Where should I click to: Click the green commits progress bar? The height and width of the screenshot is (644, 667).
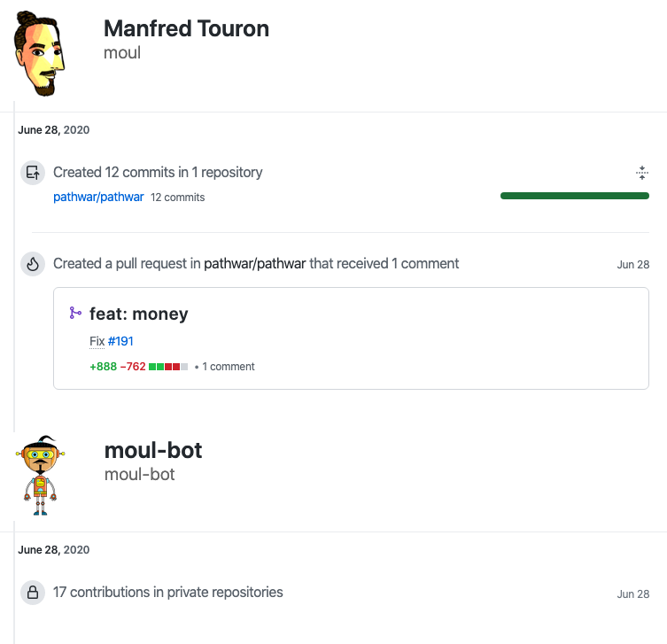[575, 196]
